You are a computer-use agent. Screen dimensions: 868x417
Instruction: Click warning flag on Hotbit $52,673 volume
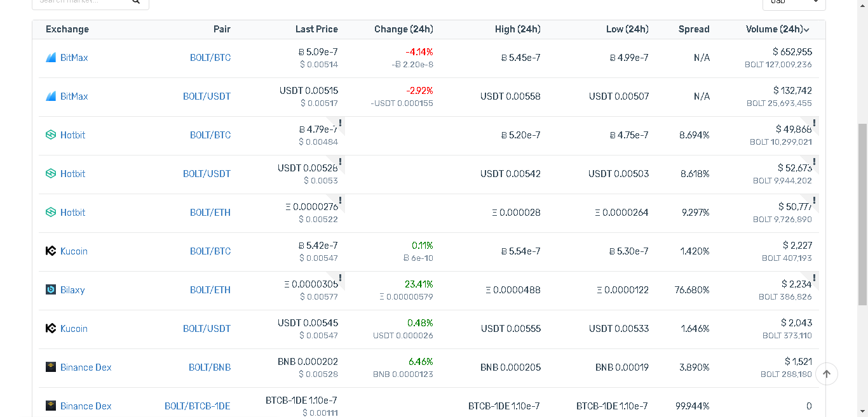coord(815,162)
